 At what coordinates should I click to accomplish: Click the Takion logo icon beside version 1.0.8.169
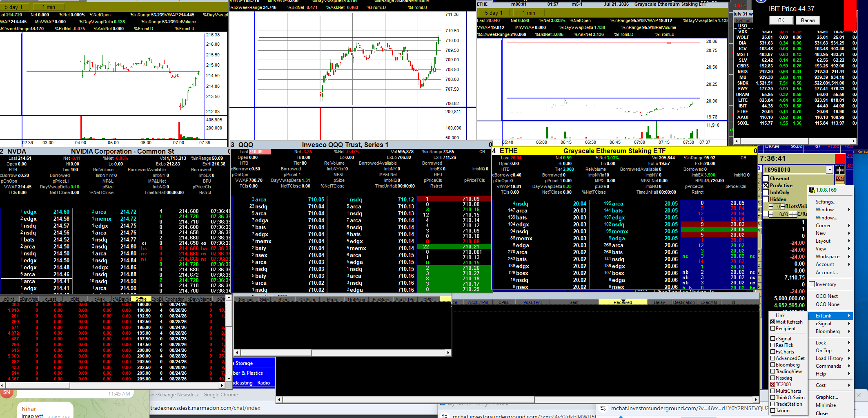coord(813,190)
